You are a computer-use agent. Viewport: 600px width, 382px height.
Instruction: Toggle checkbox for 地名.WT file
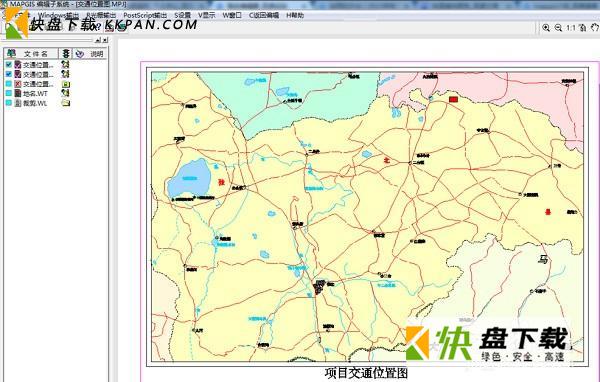pos(9,93)
